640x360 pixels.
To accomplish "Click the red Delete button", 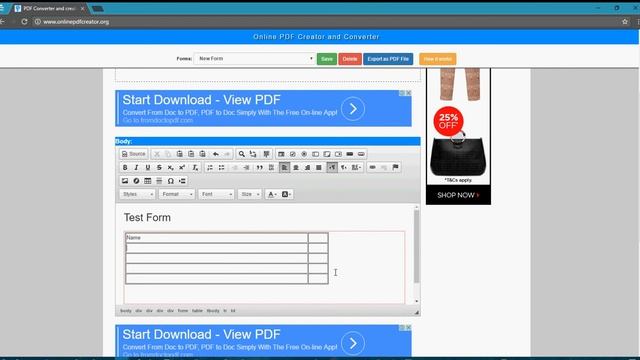I will (x=350, y=59).
